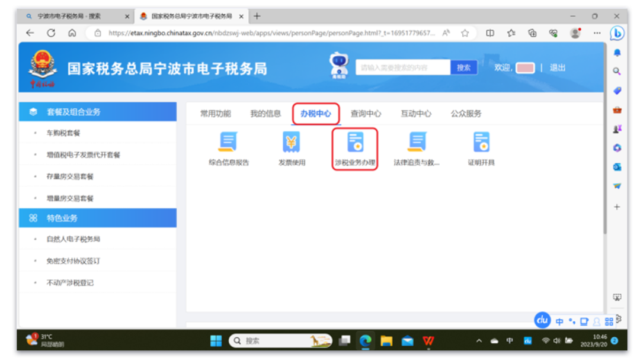Image resolution: width=640 pixels, height=364 pixels.
Task: Show hidden system tray icons chevron
Action: point(479,341)
